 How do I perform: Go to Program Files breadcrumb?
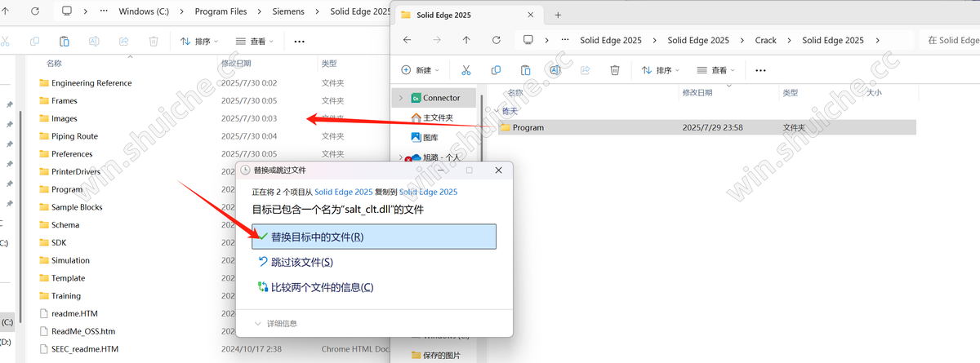coord(222,12)
